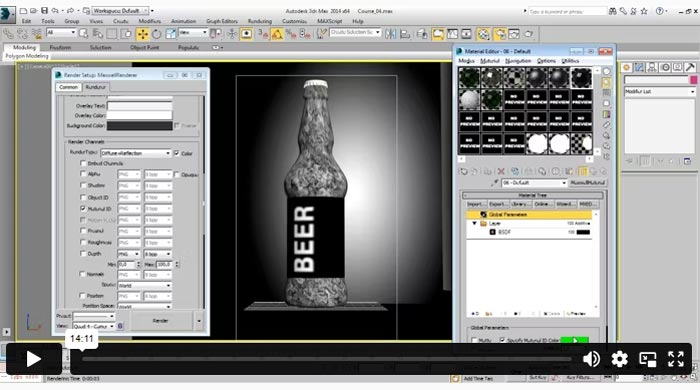This screenshot has width=700, height=390.
Task: Open the Hierarchy command panel
Action: (x=652, y=67)
